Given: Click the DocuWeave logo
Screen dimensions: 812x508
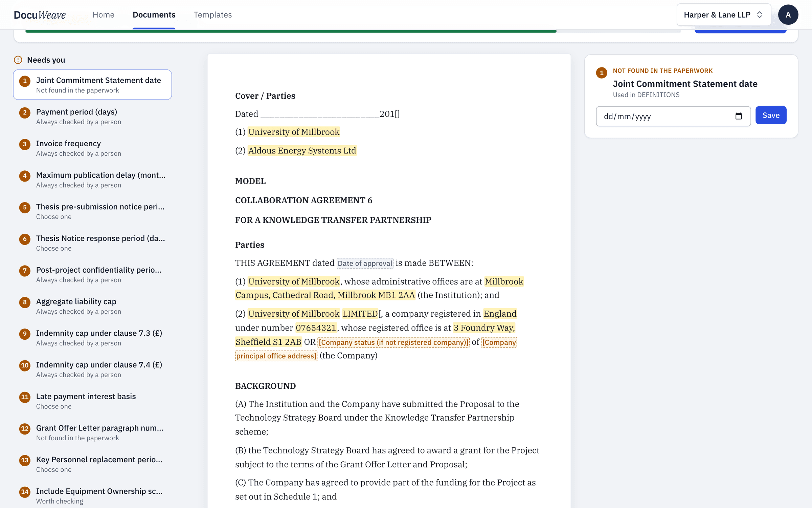Looking at the screenshot, I should click(x=40, y=15).
